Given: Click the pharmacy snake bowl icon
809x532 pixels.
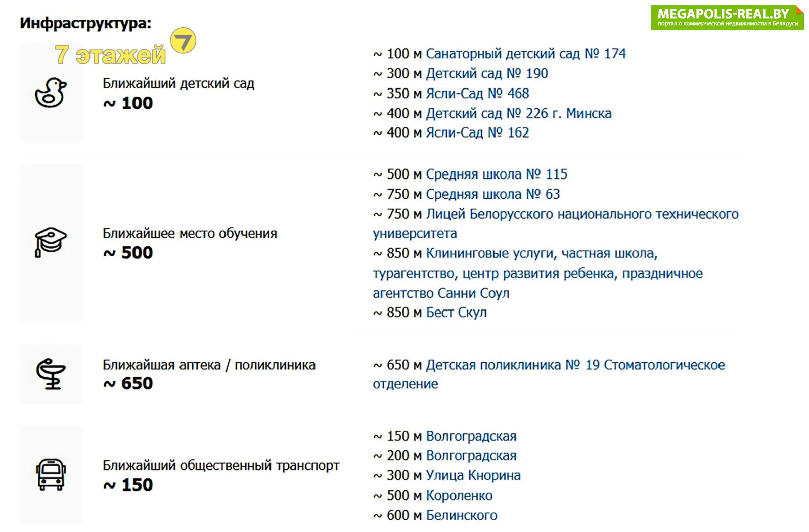Looking at the screenshot, I should [x=51, y=374].
